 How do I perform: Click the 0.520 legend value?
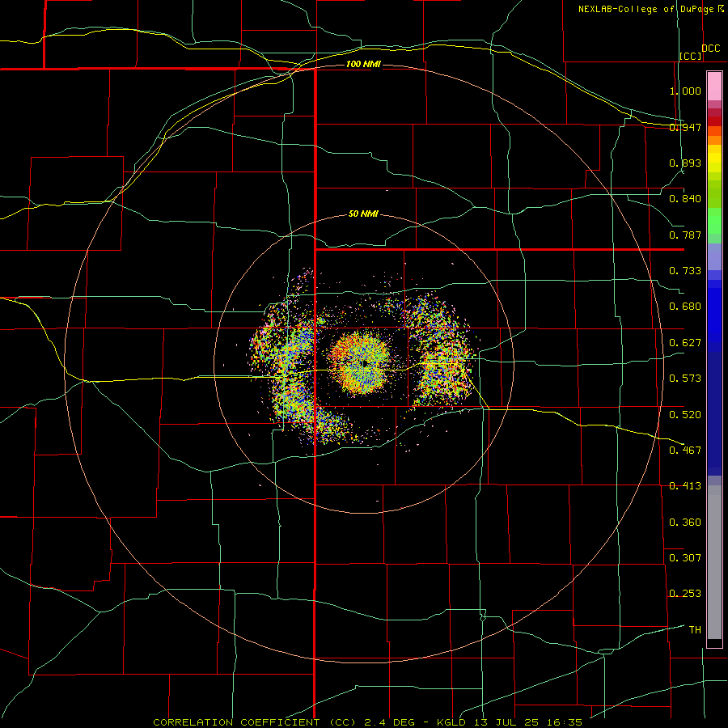coord(685,415)
